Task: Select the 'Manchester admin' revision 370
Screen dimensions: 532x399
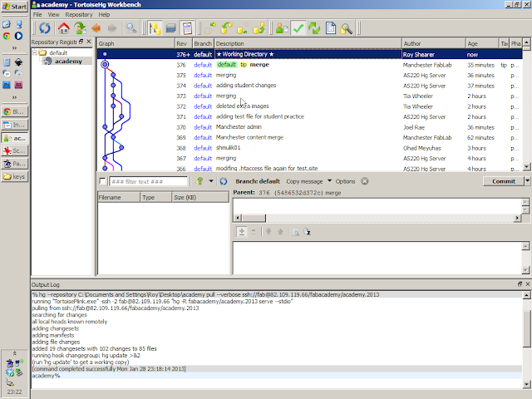Action: (x=309, y=127)
